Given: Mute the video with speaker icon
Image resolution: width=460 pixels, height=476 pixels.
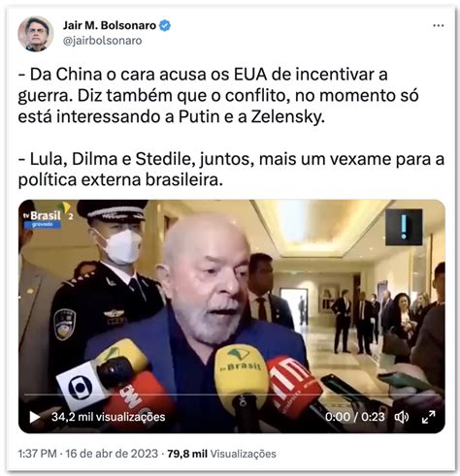Looking at the screenshot, I should (402, 417).
